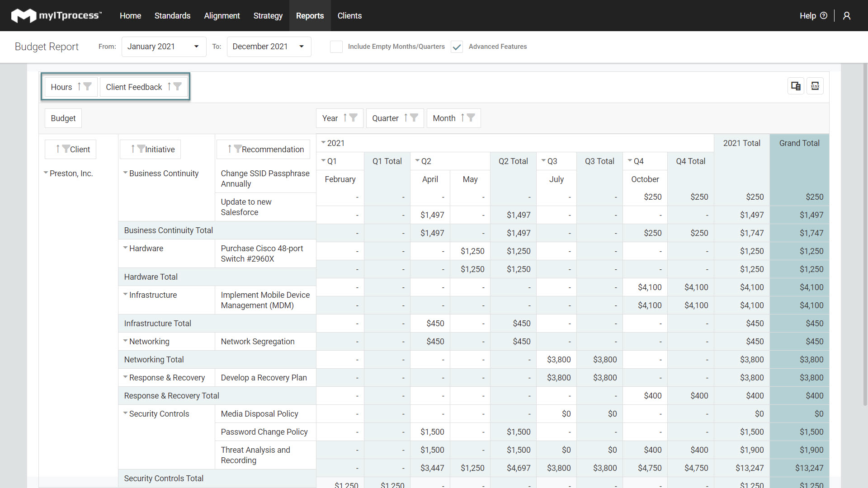Select Media Disposal Policy recommendation row
Screen dimensions: 868x488
[x=265, y=414]
